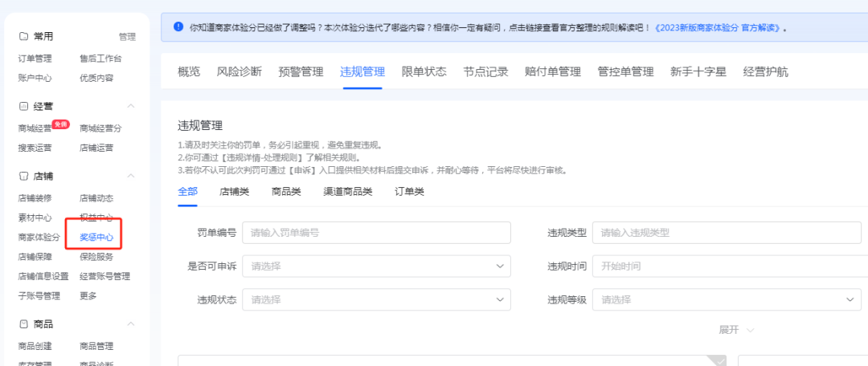The height and width of the screenshot is (366, 868).
Task: Click the 店铺 section icon
Action: 23,177
